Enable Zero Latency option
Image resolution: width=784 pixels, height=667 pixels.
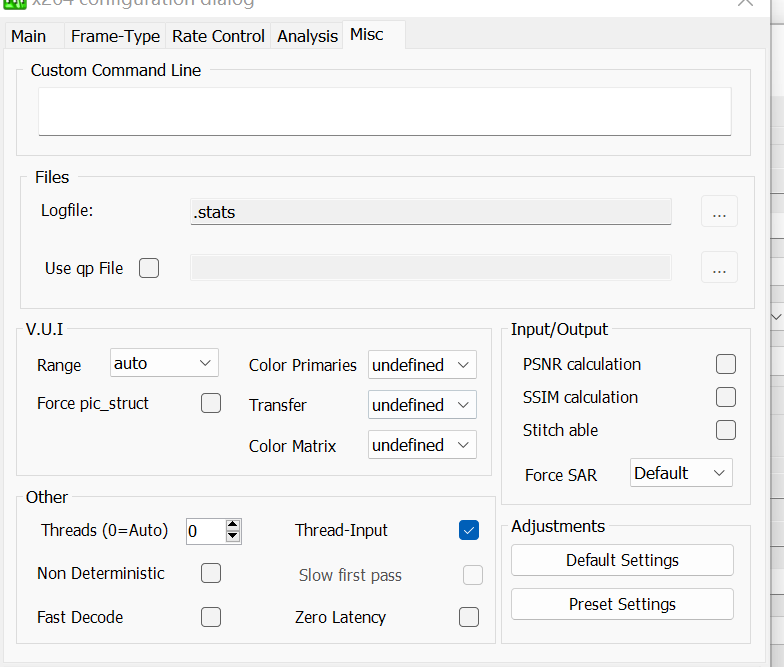[469, 617]
